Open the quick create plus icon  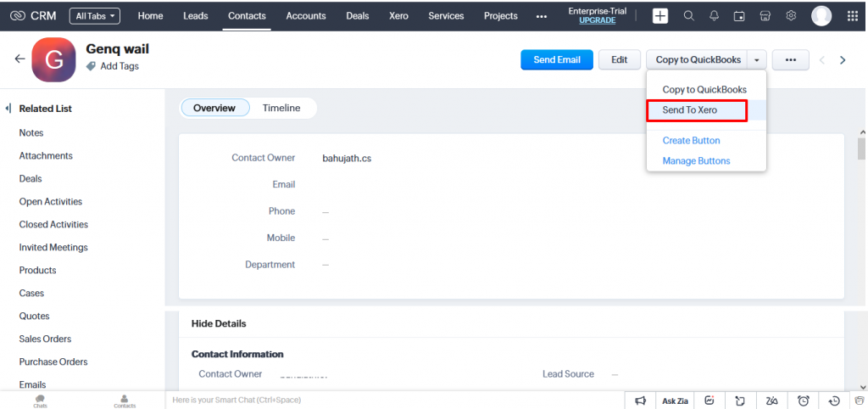point(659,16)
